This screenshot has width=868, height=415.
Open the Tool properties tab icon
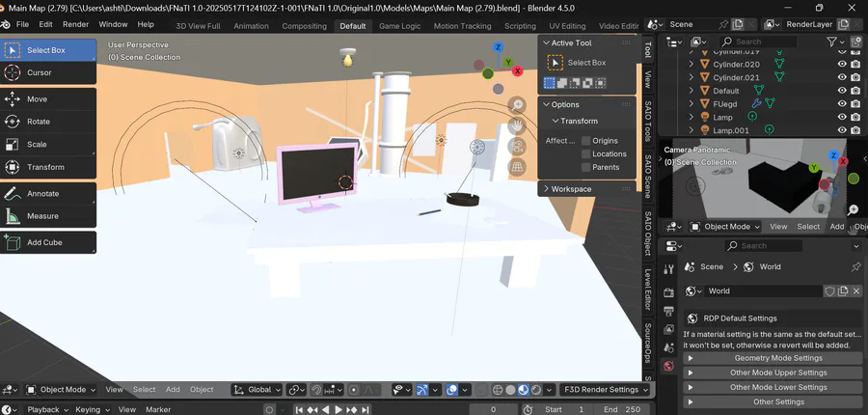(668, 269)
